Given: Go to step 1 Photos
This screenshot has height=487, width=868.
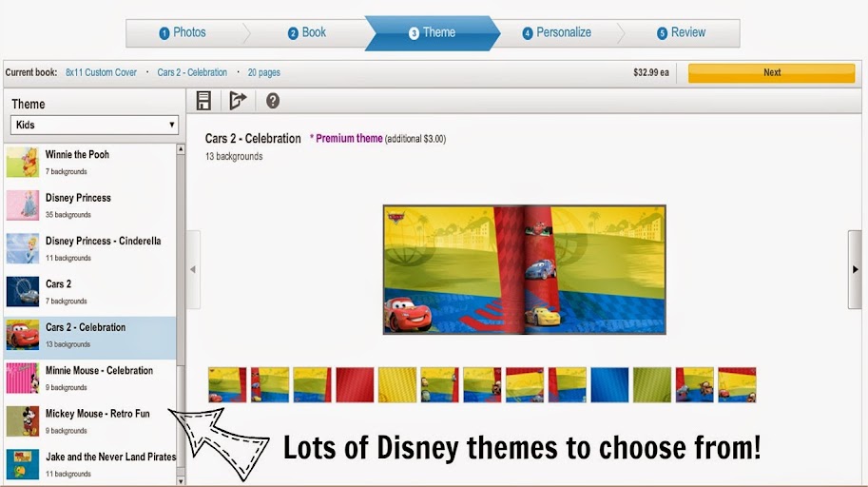Looking at the screenshot, I should pos(183,32).
